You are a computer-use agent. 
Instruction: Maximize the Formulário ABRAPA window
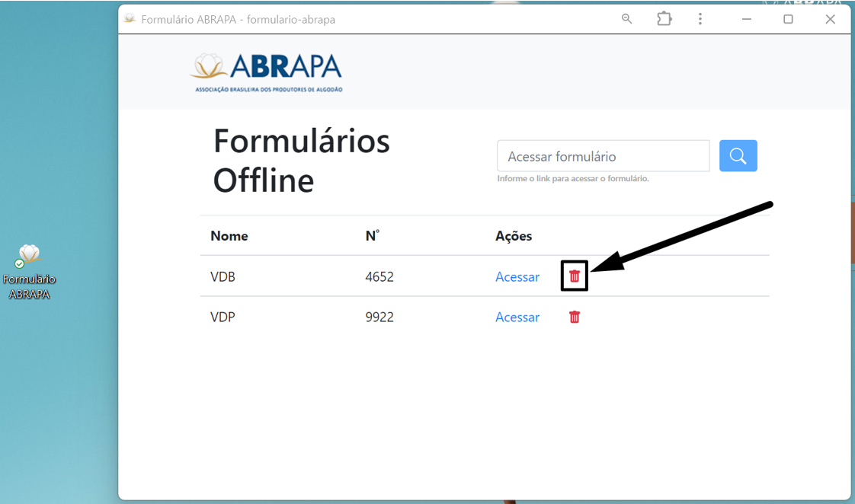788,19
